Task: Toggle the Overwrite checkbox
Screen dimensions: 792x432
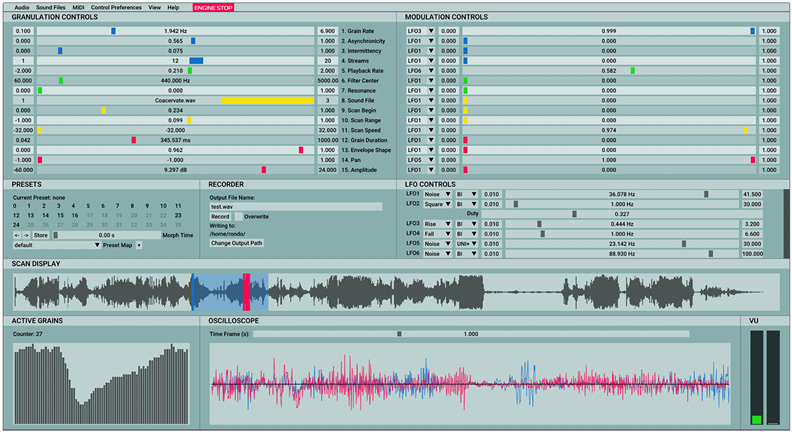Action: pyautogui.click(x=238, y=216)
